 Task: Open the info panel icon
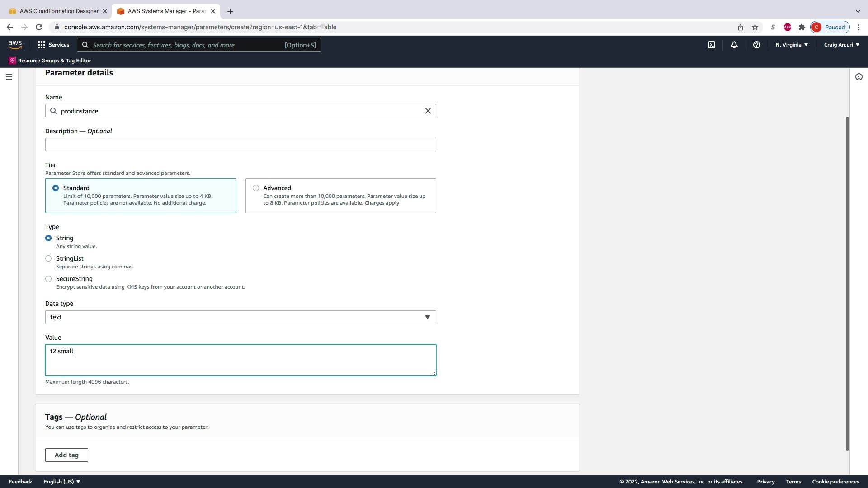point(859,77)
